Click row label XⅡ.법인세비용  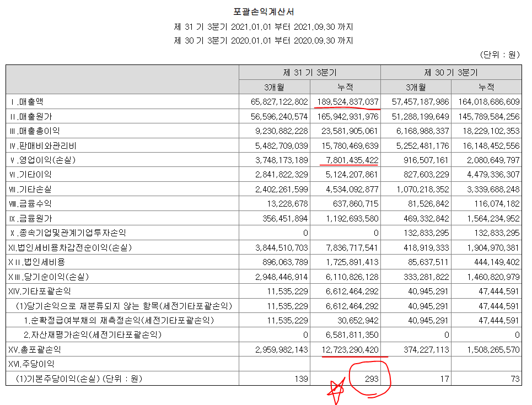click(x=36, y=262)
